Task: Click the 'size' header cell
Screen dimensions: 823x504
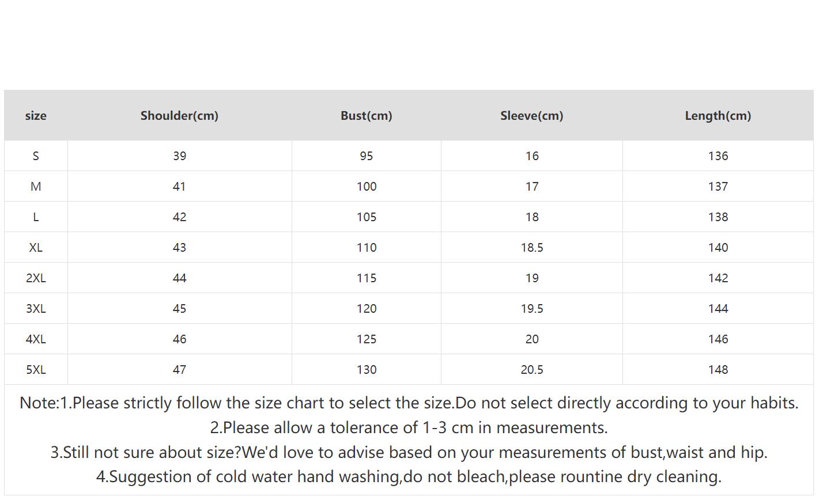Action: 36,116
